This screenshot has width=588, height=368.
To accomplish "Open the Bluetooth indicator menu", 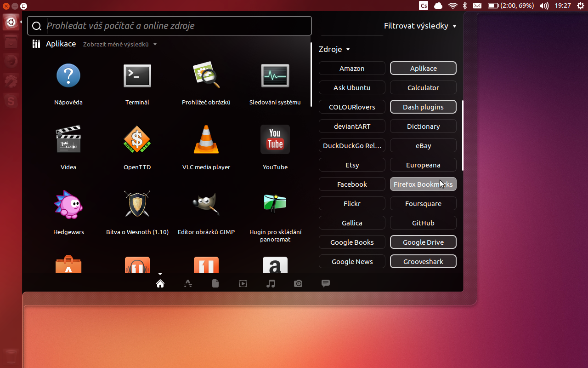I will coord(465,6).
